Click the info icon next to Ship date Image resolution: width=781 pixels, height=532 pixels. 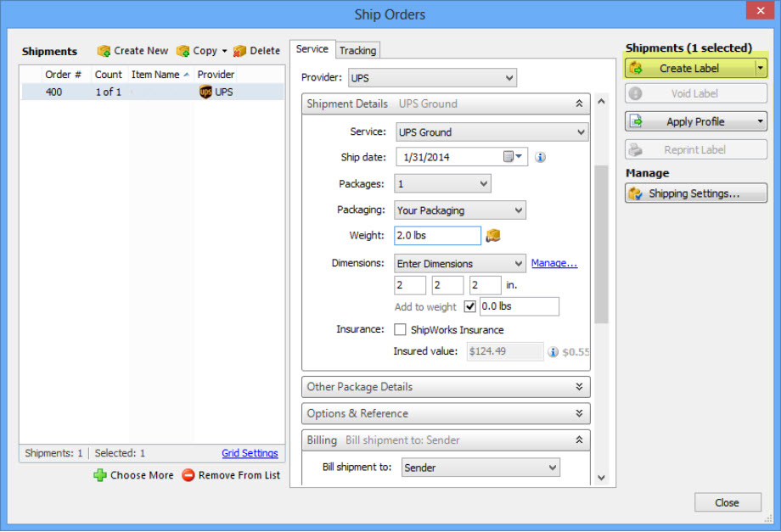click(x=540, y=157)
